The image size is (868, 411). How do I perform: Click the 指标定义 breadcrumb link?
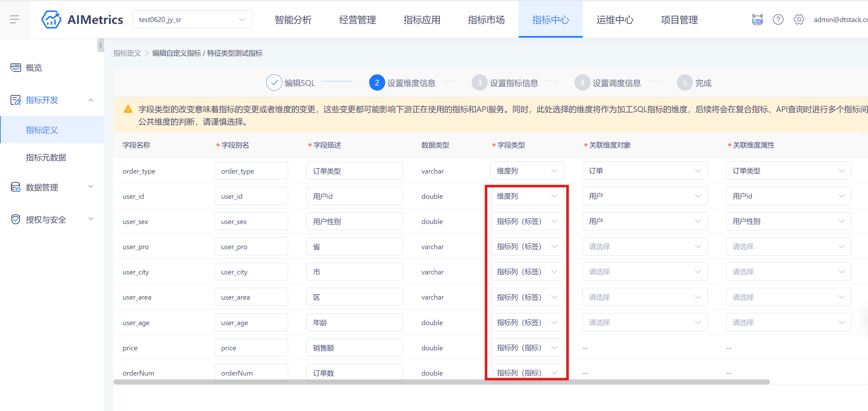pyautogui.click(x=127, y=53)
